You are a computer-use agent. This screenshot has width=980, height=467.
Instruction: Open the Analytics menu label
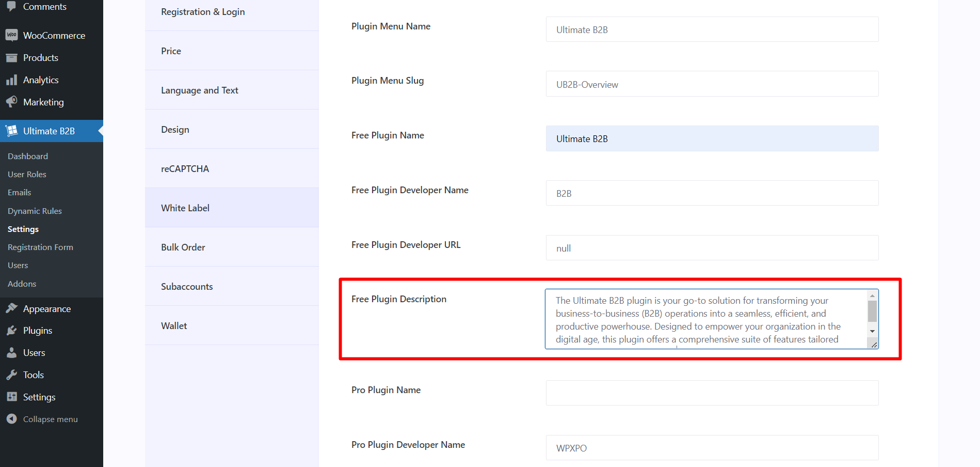click(x=41, y=80)
